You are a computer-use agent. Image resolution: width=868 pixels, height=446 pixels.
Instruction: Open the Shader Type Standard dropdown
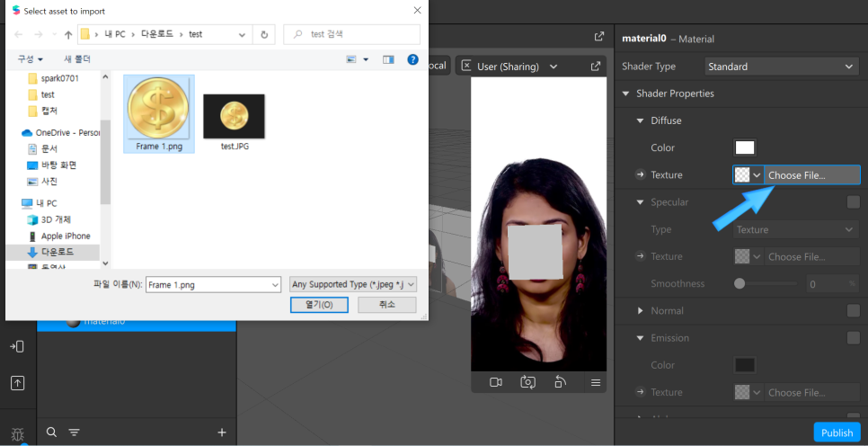click(781, 67)
